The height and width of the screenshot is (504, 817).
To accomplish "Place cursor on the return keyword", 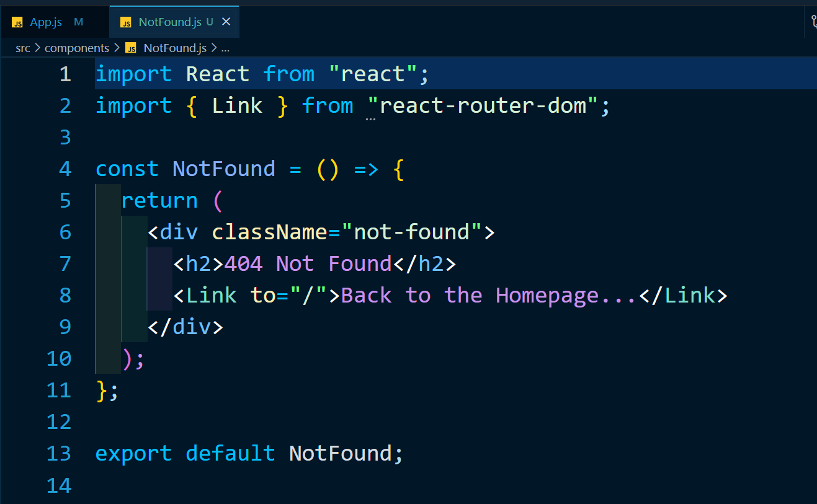I will point(159,201).
